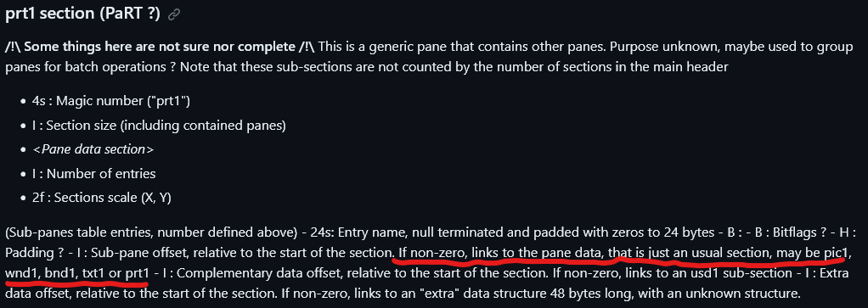Click the "I : Number of entries" bullet
Image resolution: width=868 pixels, height=308 pixels.
[94, 174]
